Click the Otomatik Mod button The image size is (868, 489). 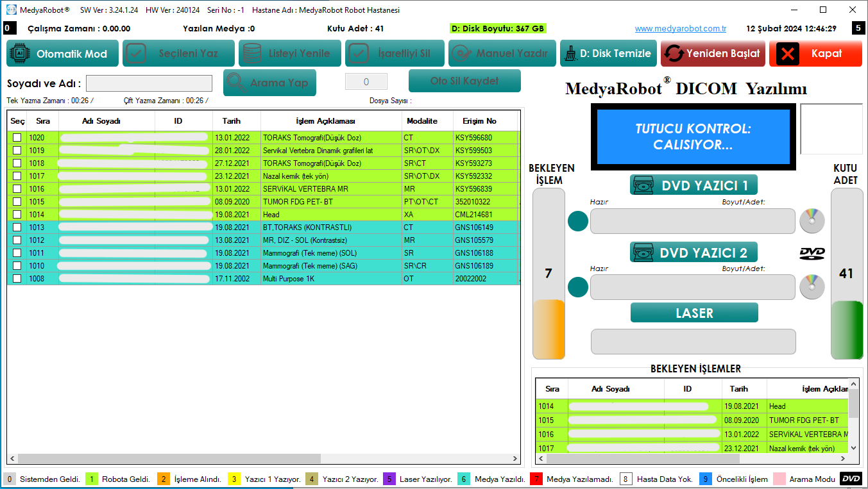(63, 54)
